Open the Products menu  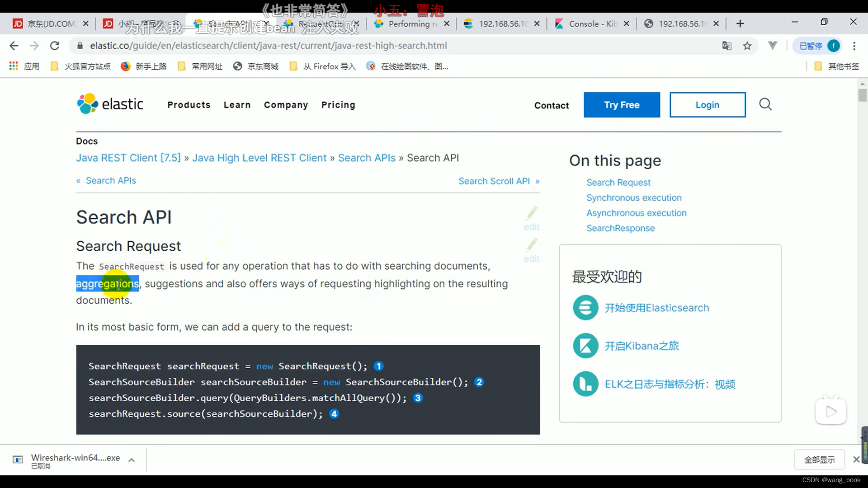pyautogui.click(x=189, y=105)
